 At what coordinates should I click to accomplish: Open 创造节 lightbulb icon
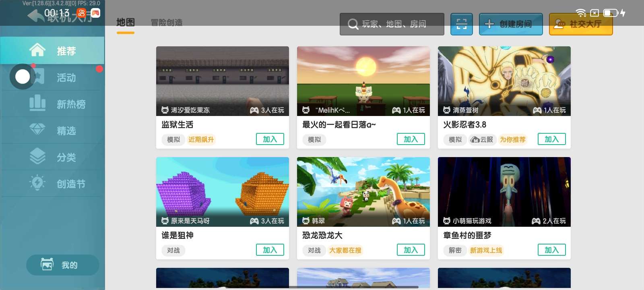click(37, 183)
